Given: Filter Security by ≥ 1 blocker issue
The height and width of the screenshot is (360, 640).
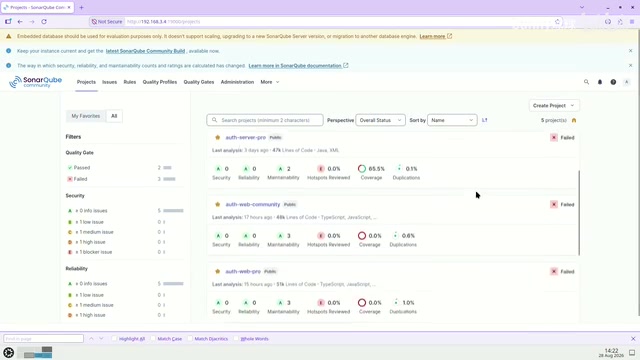Looking at the screenshot, I should click(124, 252).
